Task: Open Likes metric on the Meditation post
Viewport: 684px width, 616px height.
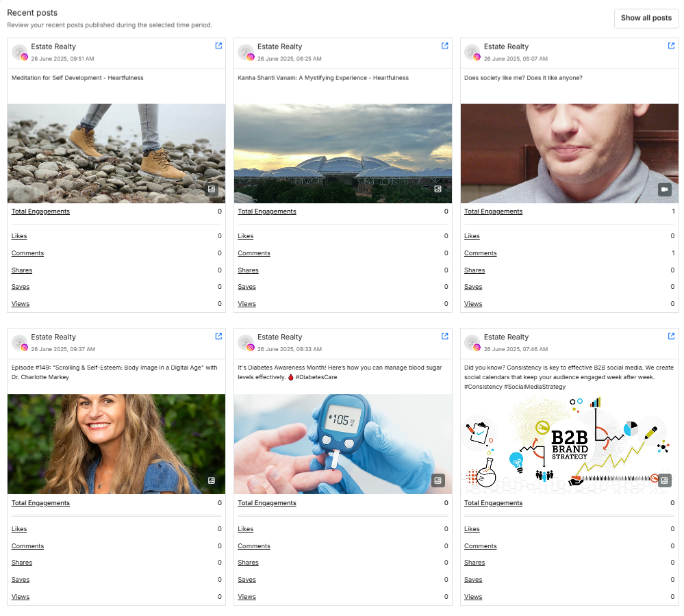Action: pyautogui.click(x=19, y=236)
